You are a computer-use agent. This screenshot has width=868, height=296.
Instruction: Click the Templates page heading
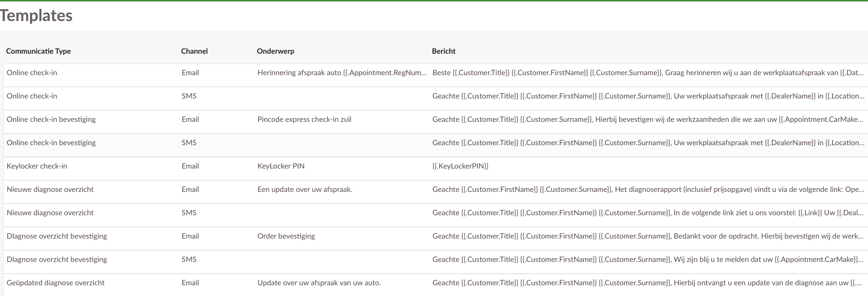click(36, 15)
